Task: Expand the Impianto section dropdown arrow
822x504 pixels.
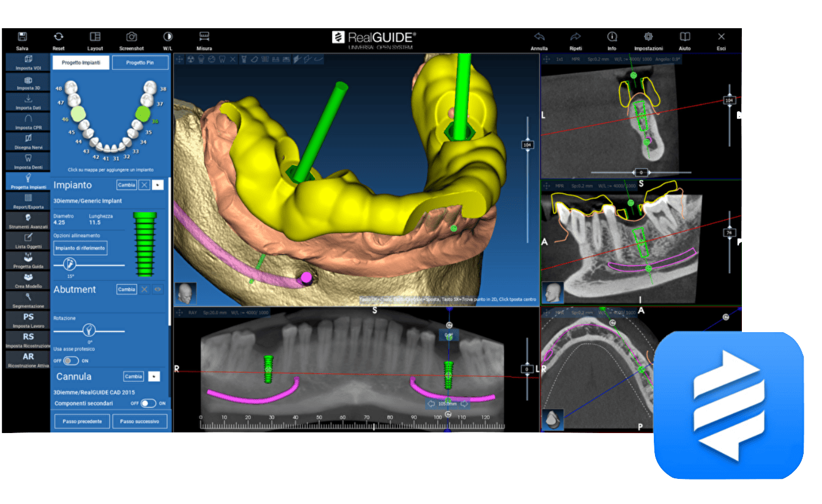Action: (158, 185)
